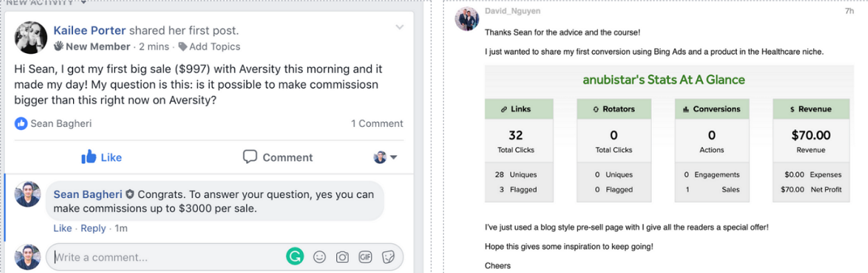Like Sean Bagheri's comment reply

tap(62, 228)
